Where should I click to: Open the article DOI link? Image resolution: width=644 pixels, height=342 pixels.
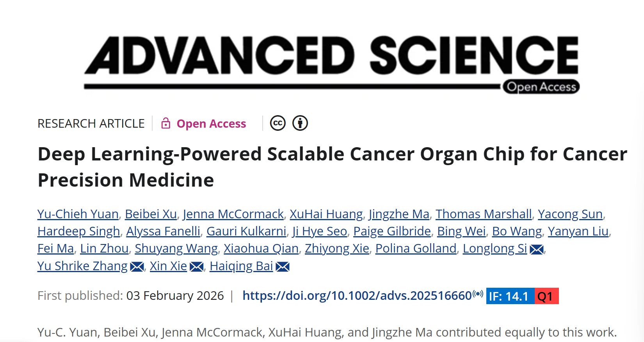(x=357, y=296)
